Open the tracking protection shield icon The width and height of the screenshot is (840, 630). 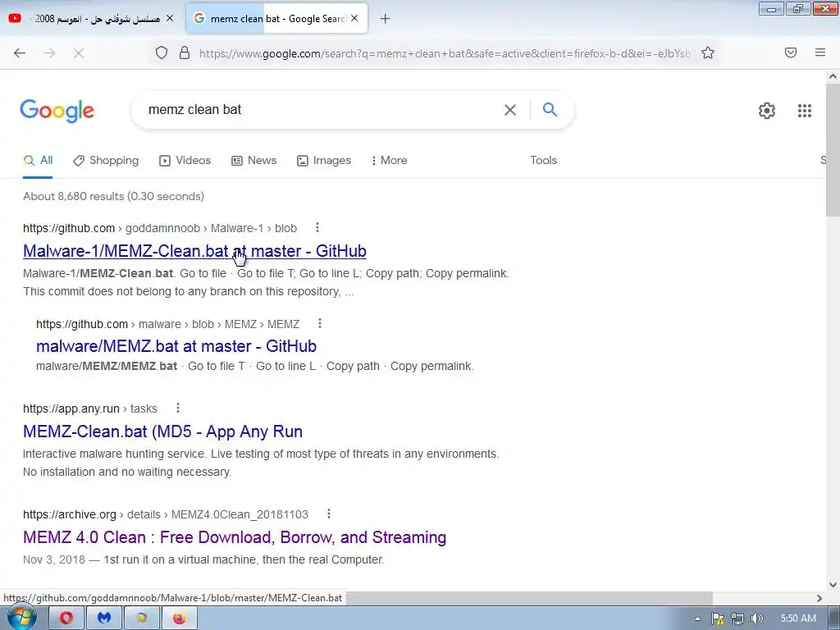click(162, 52)
